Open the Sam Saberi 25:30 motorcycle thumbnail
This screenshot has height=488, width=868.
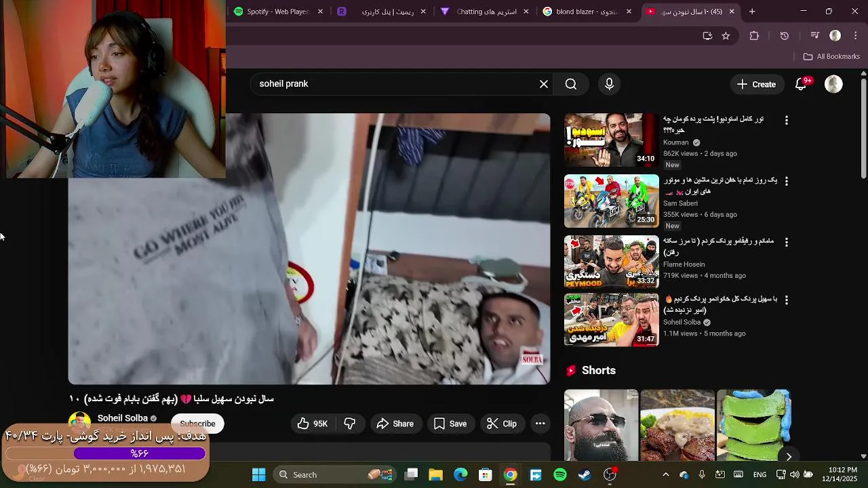[x=611, y=201]
